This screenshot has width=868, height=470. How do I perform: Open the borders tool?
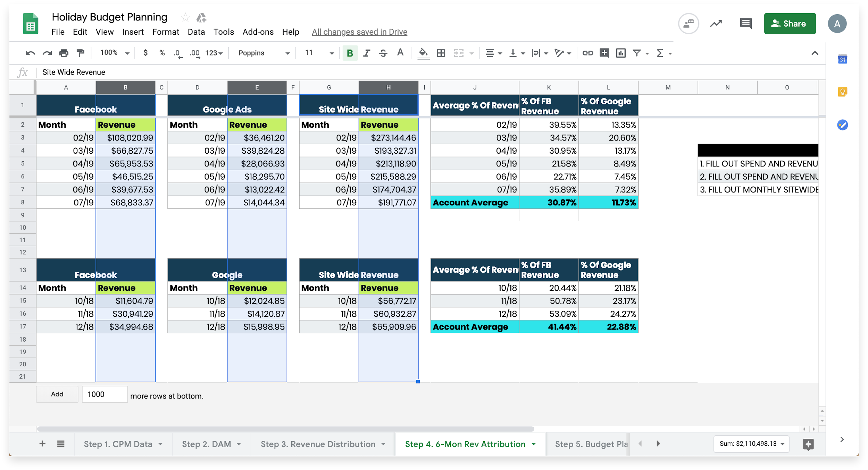point(441,53)
